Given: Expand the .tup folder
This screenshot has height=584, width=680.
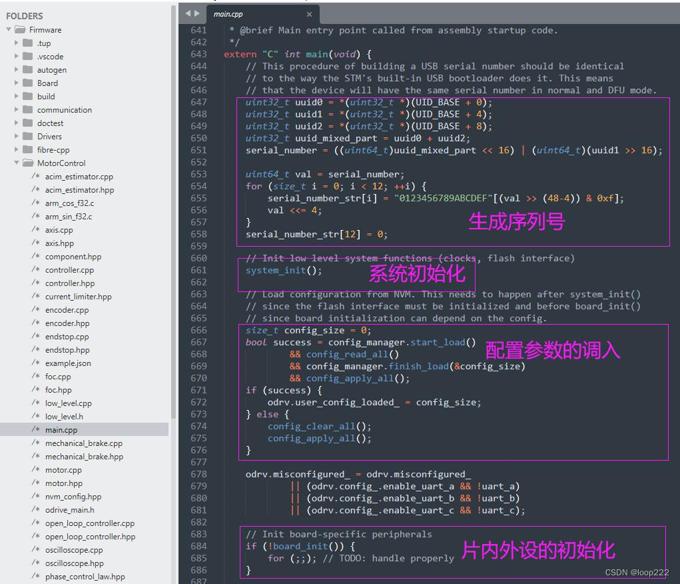Looking at the screenshot, I should pos(16,43).
